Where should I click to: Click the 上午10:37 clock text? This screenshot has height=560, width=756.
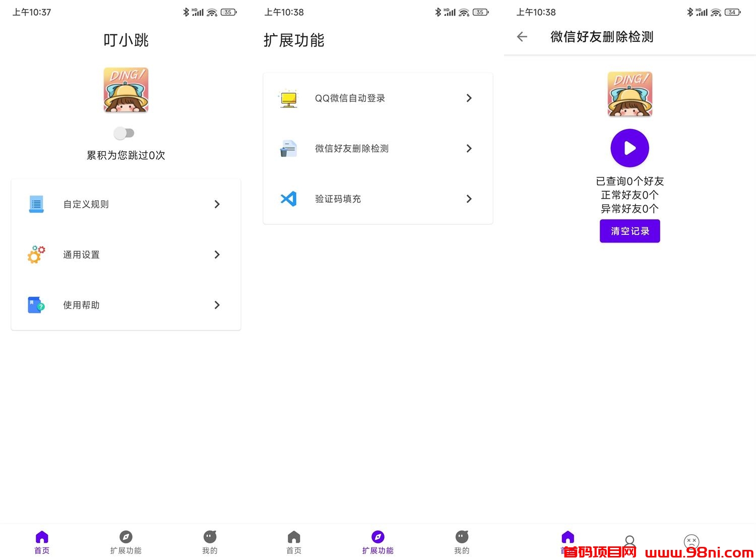tap(32, 12)
